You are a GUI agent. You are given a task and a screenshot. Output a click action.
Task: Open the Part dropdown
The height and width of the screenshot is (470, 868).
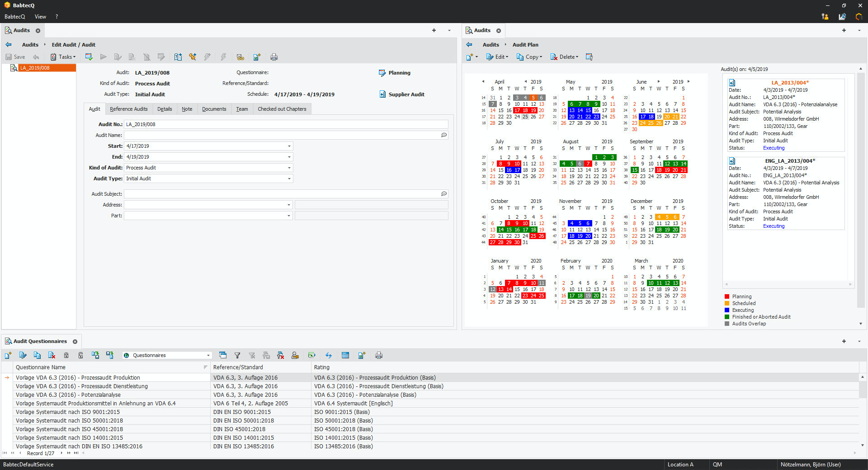[x=289, y=216]
